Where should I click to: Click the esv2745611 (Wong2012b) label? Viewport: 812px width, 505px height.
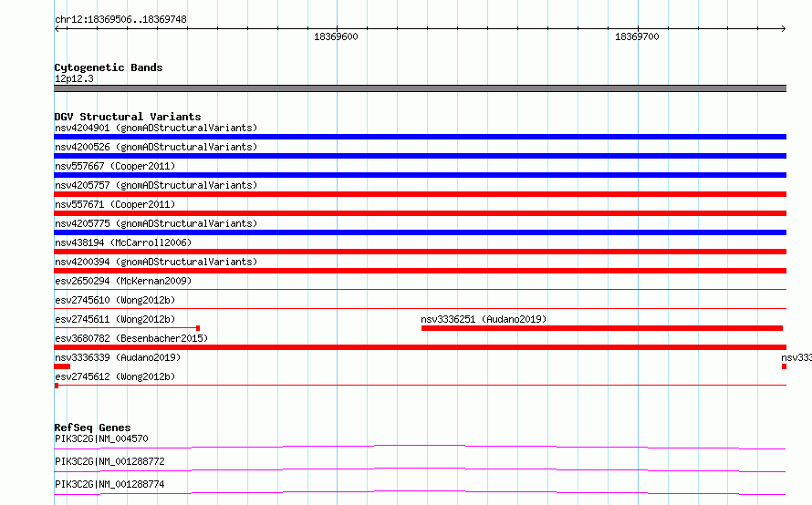(115, 319)
